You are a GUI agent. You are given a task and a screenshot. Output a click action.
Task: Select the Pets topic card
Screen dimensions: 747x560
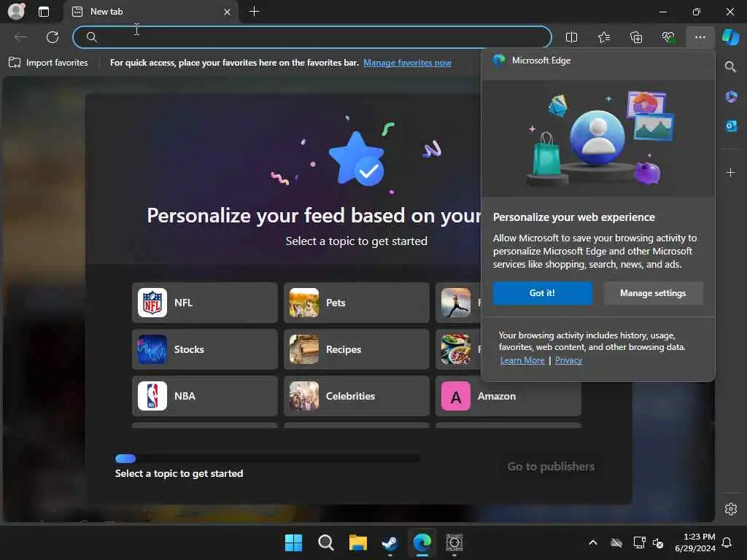pyautogui.click(x=356, y=303)
